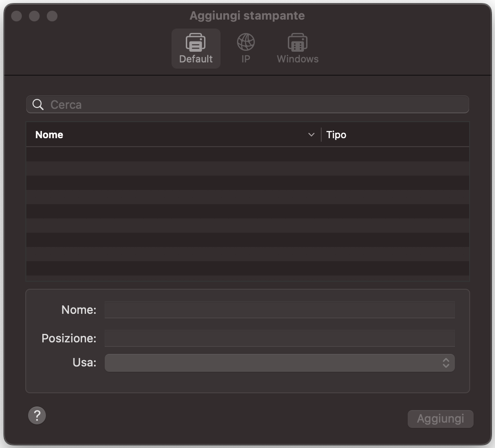Select the Default printer browsing icon

point(196,42)
